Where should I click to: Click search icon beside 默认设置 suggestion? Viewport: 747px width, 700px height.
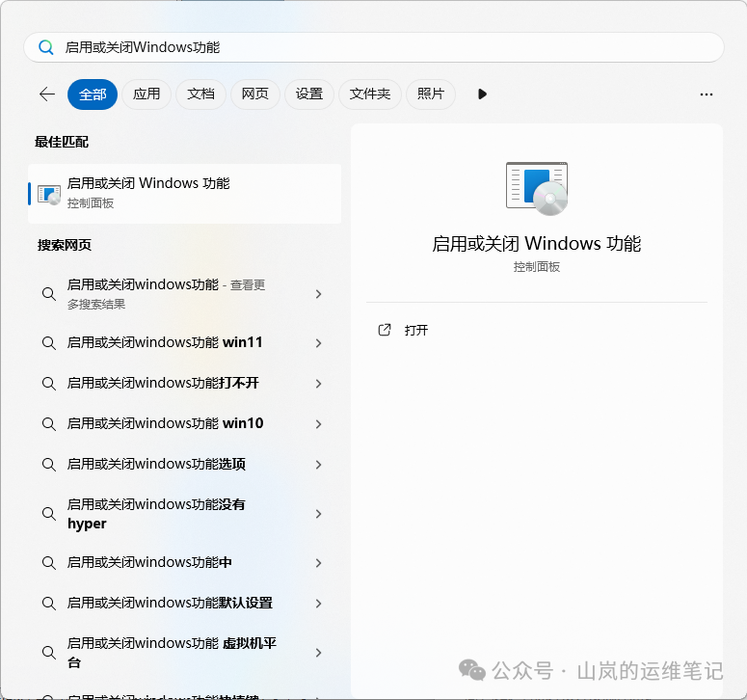tap(48, 604)
